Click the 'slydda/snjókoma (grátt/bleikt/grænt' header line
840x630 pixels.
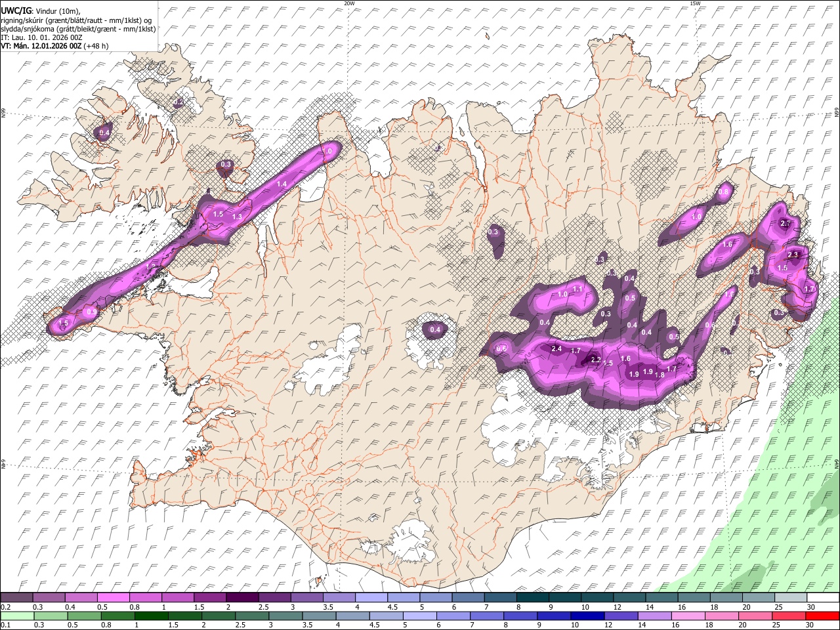point(78,29)
